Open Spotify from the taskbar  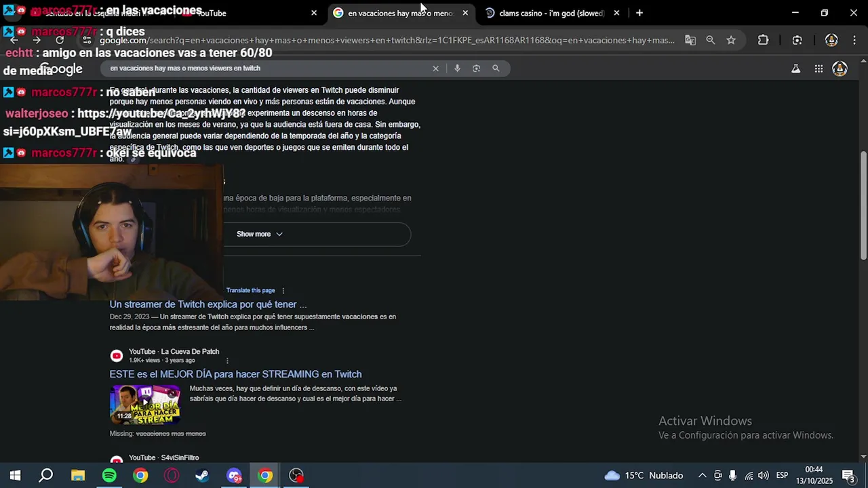click(x=109, y=476)
